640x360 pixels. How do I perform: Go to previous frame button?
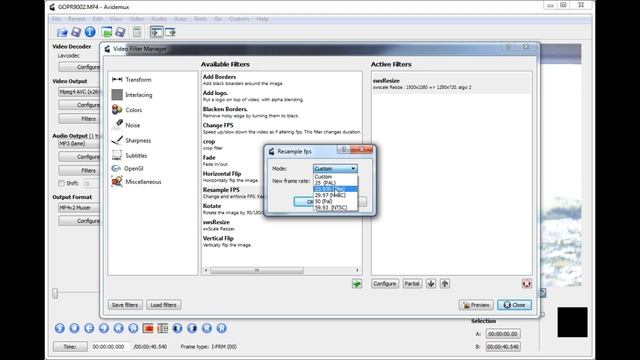click(89, 328)
